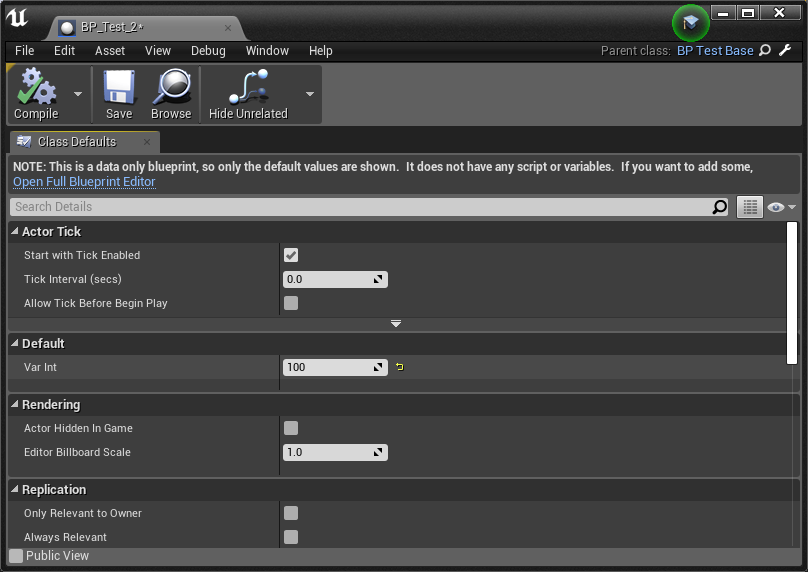Open the Window menu
Screen dimensions: 808x572
267,51
